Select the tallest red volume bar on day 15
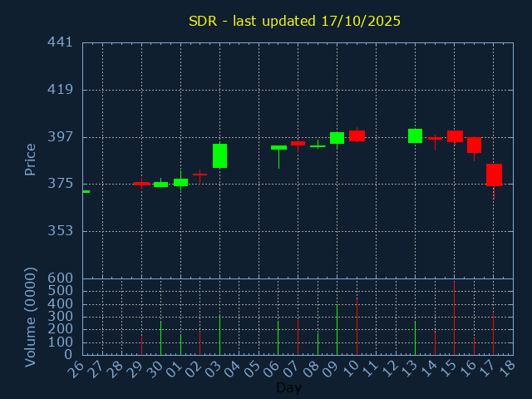The image size is (532, 399). tap(454, 318)
